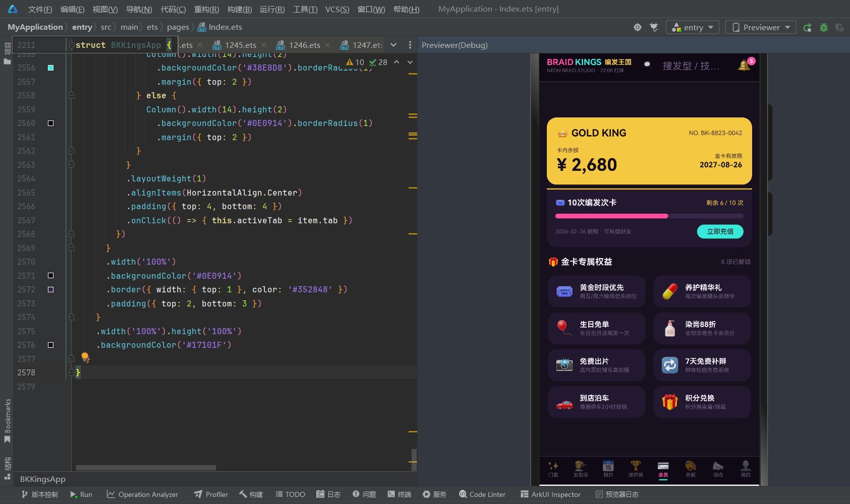The height and width of the screenshot is (504, 850).
Task: Open the Project tool window sidebar icon
Action: (7, 53)
